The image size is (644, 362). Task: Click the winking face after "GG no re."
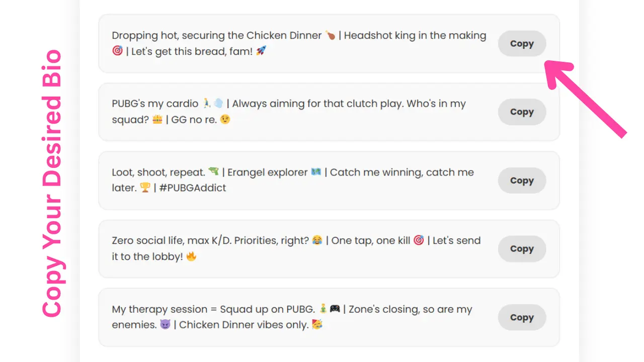coord(225,119)
